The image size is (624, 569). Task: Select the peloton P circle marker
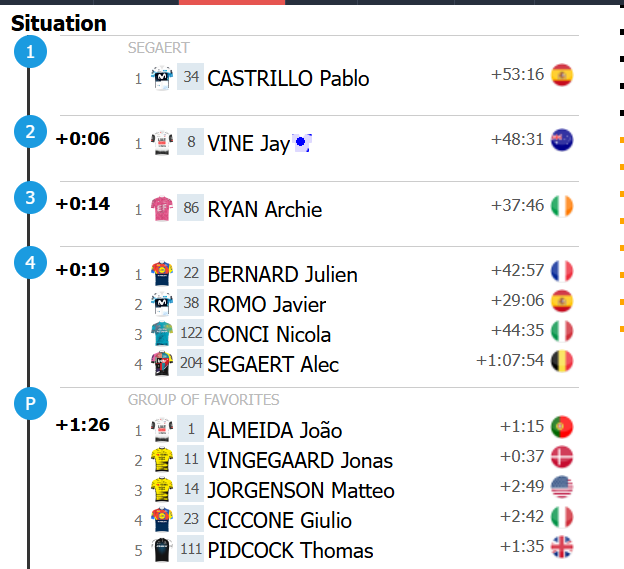31,404
